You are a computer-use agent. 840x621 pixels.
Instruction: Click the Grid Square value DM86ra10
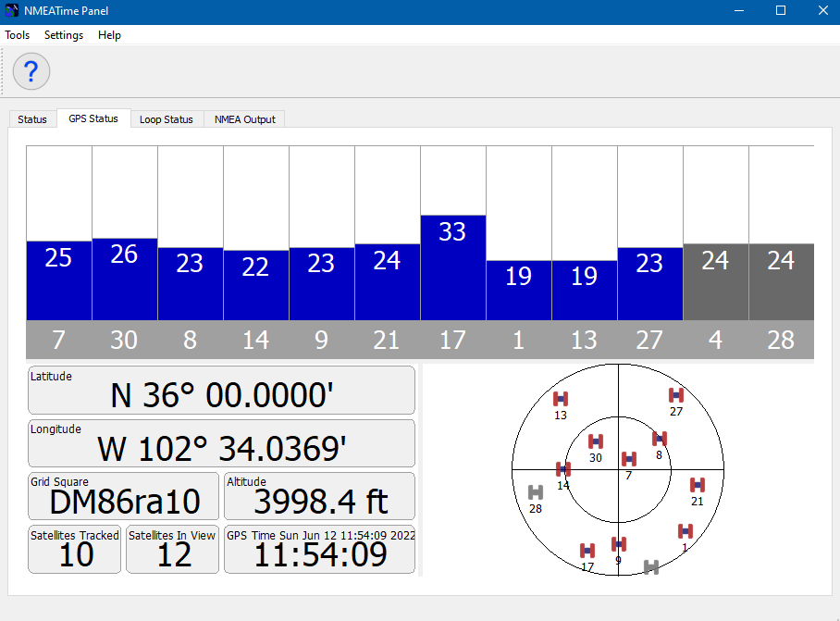[125, 502]
